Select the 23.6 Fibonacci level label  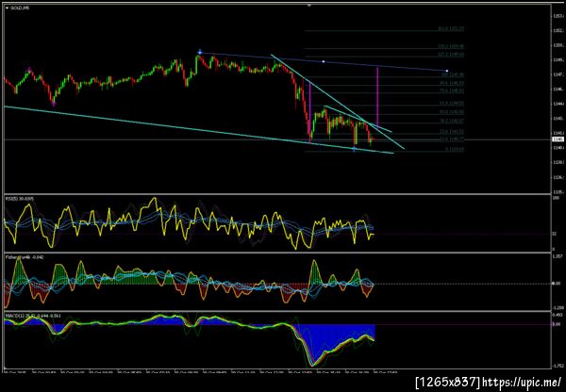(452, 132)
